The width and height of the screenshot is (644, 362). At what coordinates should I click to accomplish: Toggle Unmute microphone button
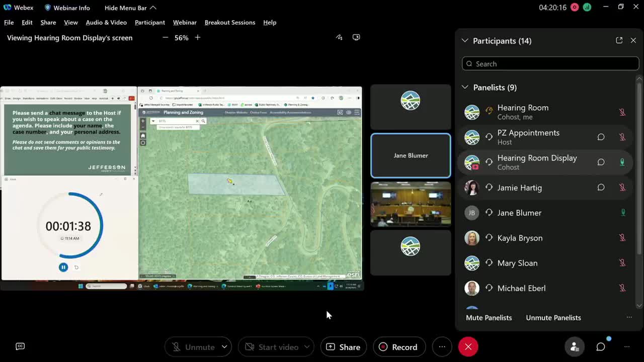(193, 347)
